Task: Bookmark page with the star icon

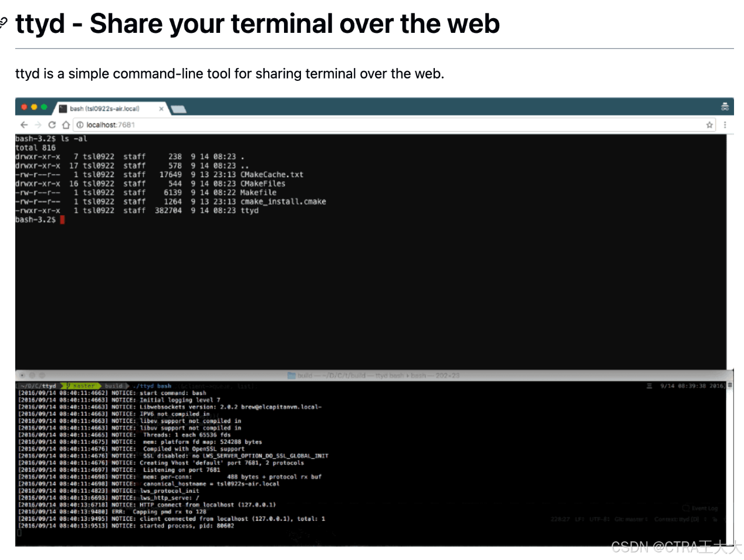Action: [x=709, y=125]
